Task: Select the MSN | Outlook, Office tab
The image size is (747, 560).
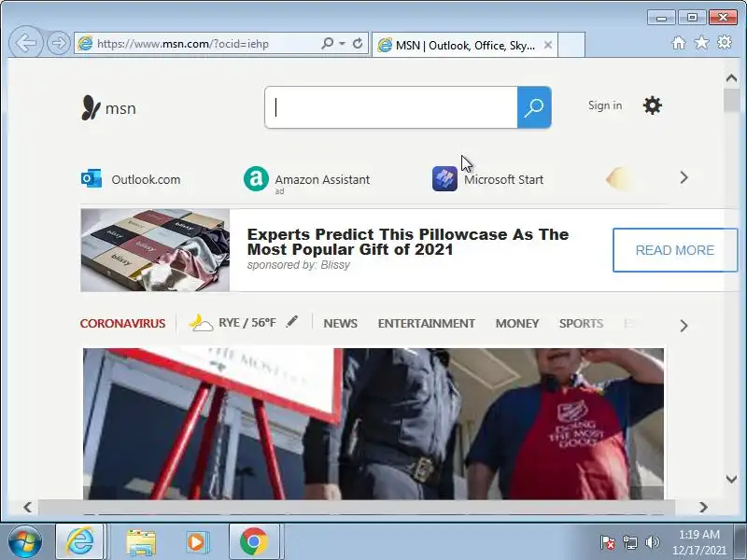Action: 464,45
